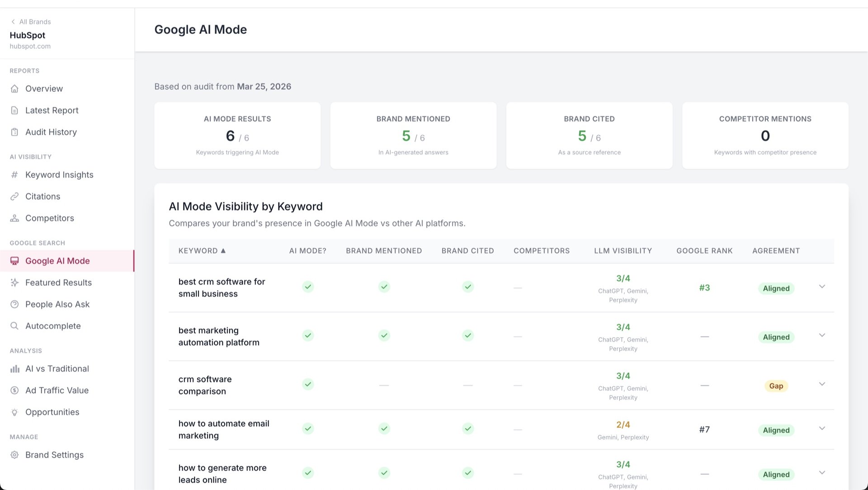Screen dimensions: 868x490
Task: Expand the best marketing automation platform row
Action: [822, 335]
